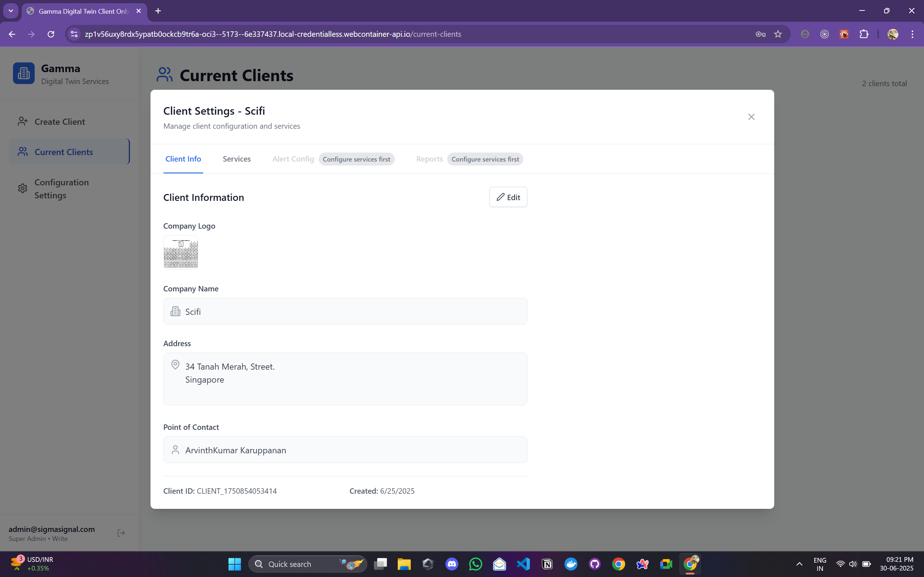The width and height of the screenshot is (924, 577).
Task: Open Create Client in sidebar
Action: (x=60, y=122)
